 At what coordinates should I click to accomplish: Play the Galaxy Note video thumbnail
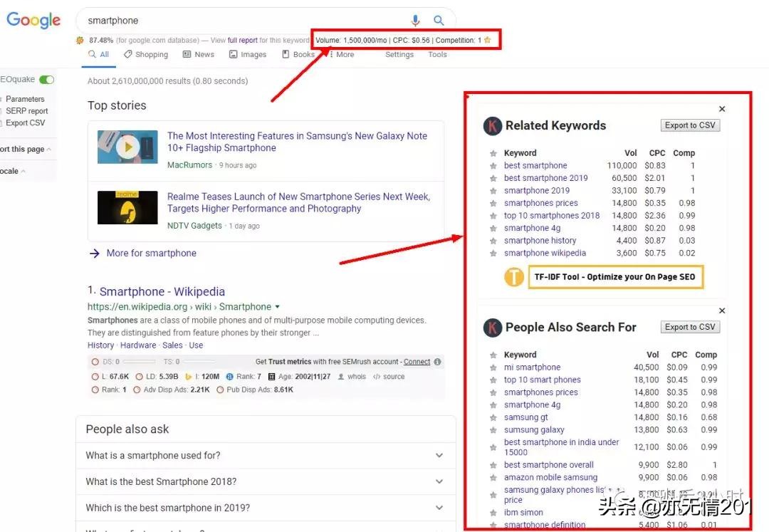pyautogui.click(x=127, y=147)
